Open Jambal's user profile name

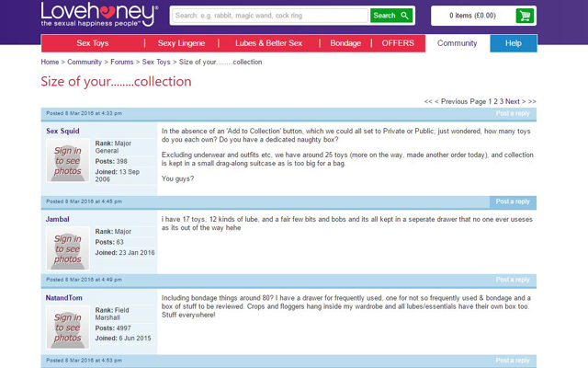[57, 219]
